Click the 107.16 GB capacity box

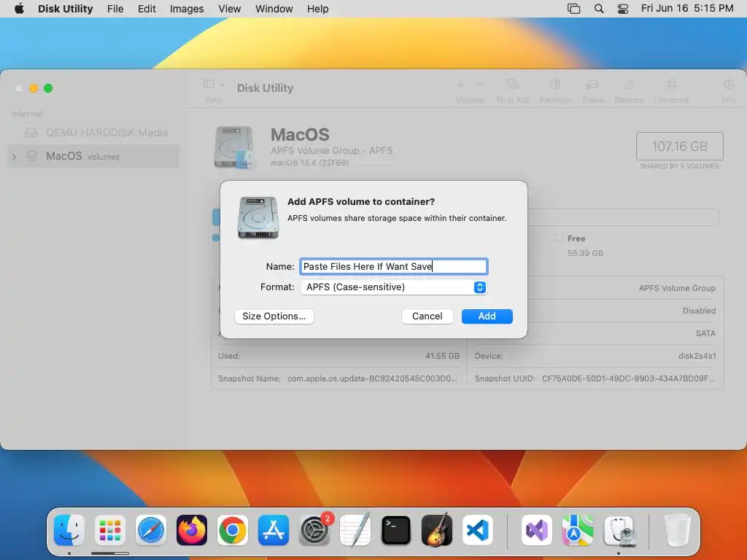679,146
